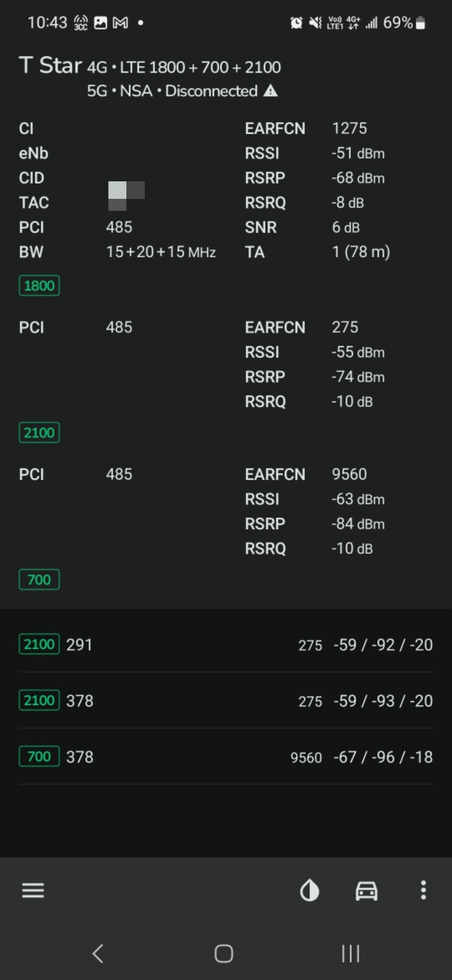Open the recent apps button
Image resolution: width=452 pixels, height=980 pixels.
pyautogui.click(x=350, y=954)
